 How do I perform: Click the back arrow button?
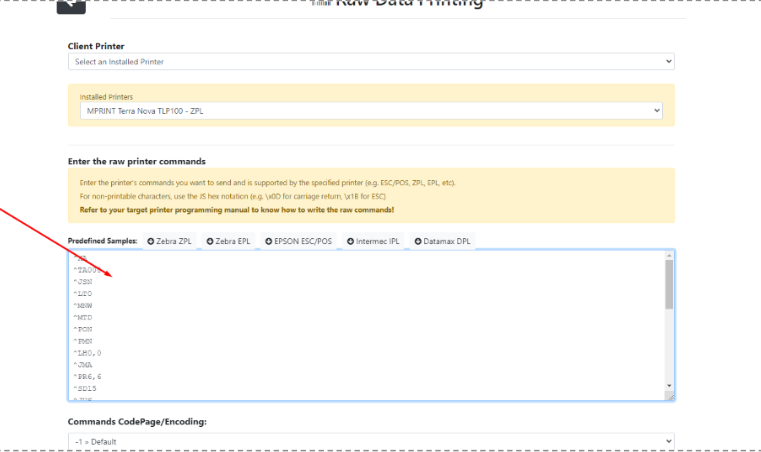tap(71, 5)
